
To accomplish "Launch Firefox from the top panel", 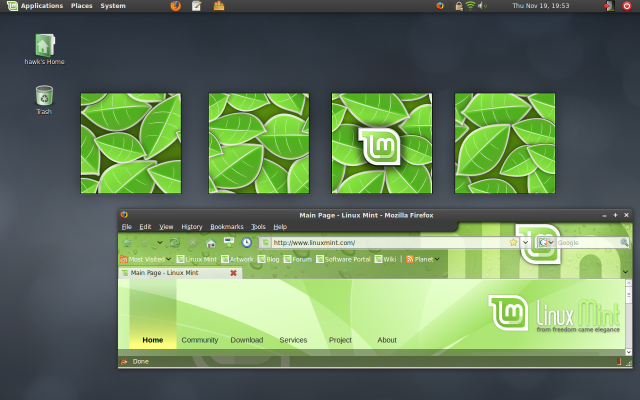I will (176, 6).
